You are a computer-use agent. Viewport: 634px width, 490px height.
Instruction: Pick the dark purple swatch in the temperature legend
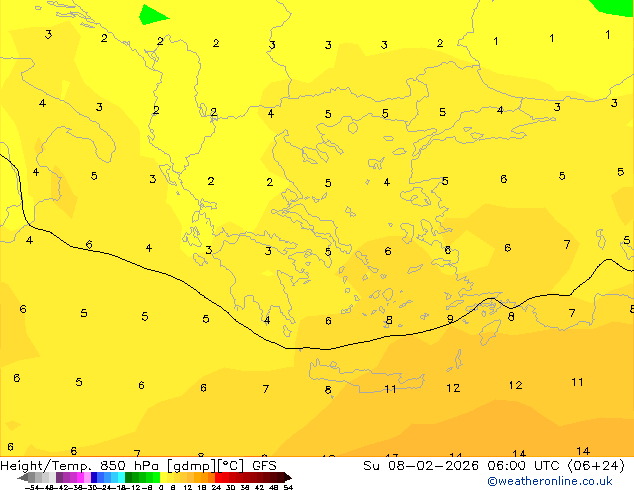coord(59,477)
